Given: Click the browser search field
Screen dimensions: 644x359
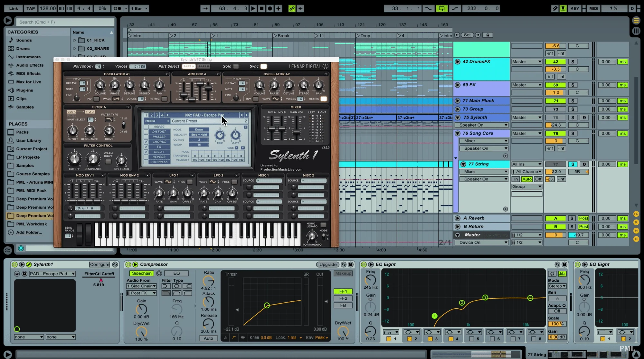Looking at the screenshot, I should click(x=65, y=22).
